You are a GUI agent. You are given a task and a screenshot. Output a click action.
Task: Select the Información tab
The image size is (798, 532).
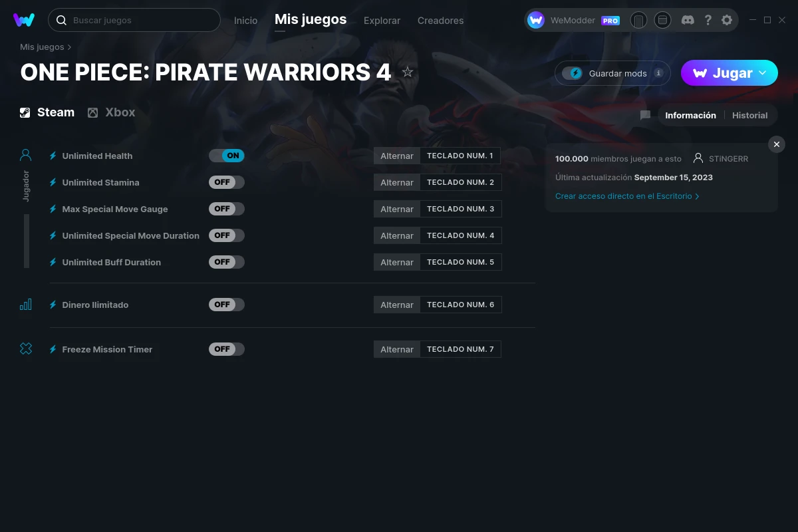coord(690,115)
